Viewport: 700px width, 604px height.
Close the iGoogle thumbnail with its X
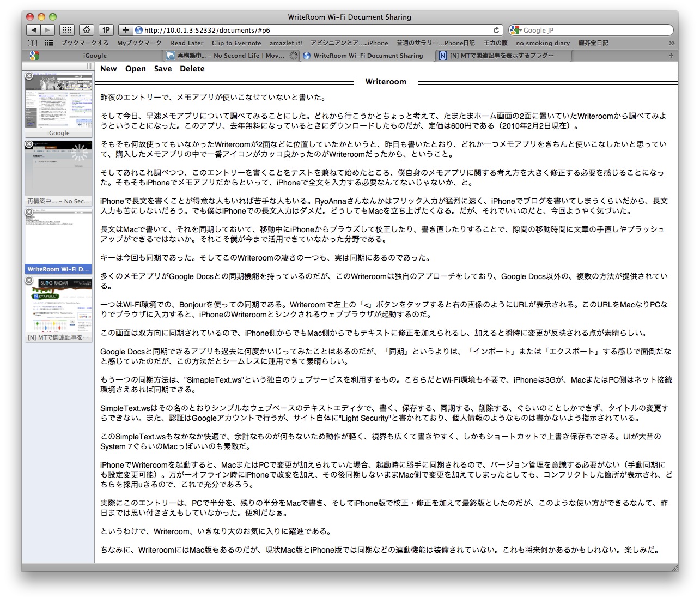(x=29, y=76)
